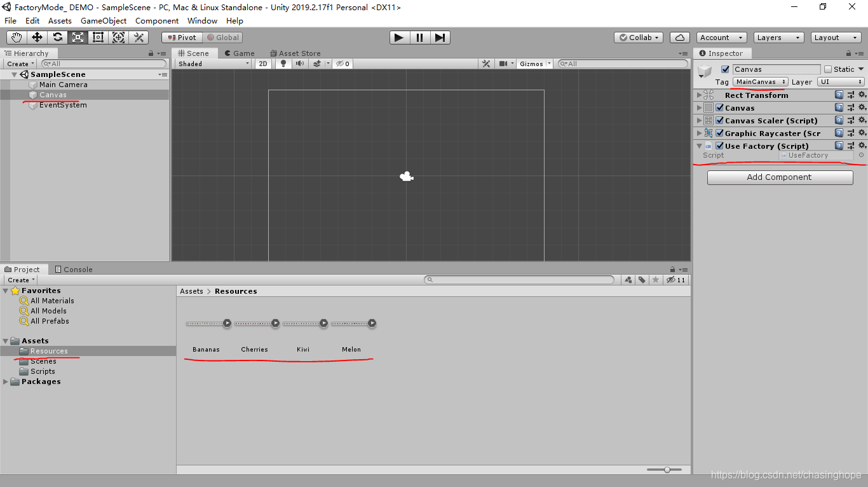Open Use Factory gear settings icon
This screenshot has width=868, height=487.
point(862,146)
